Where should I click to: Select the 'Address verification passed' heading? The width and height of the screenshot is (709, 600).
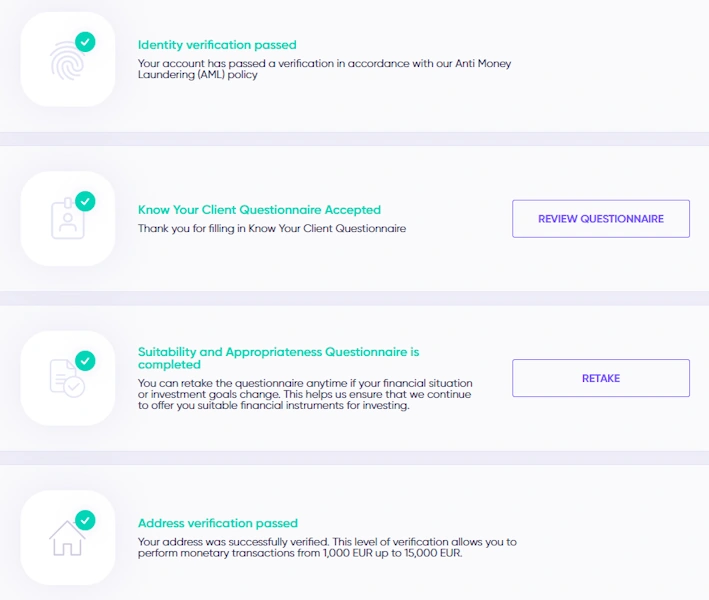point(218,523)
